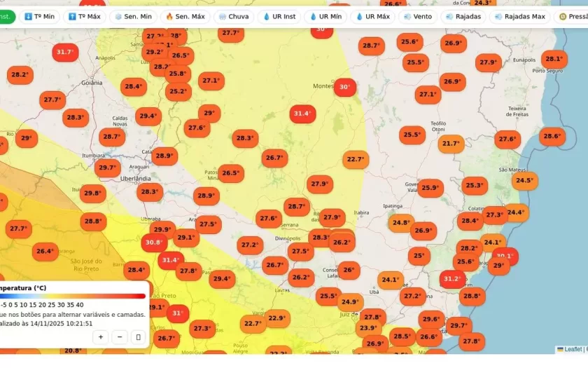Open the Rajadas wind gust layer

(x=463, y=16)
